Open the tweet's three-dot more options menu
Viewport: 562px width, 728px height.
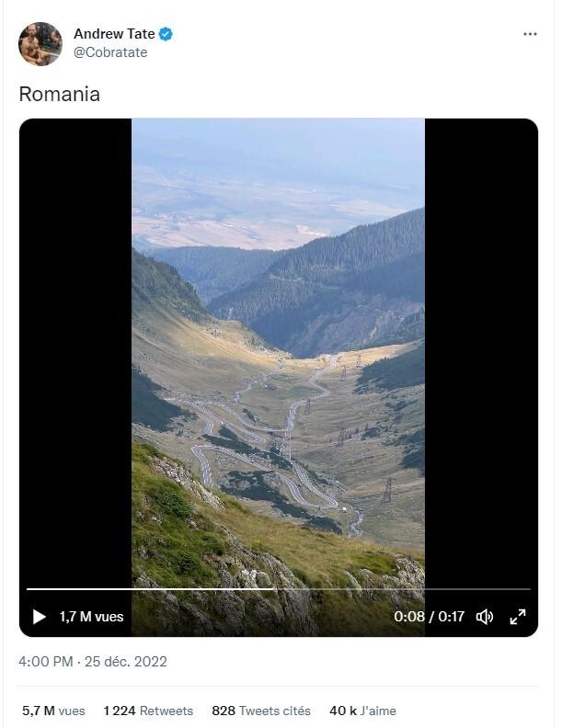coord(530,34)
